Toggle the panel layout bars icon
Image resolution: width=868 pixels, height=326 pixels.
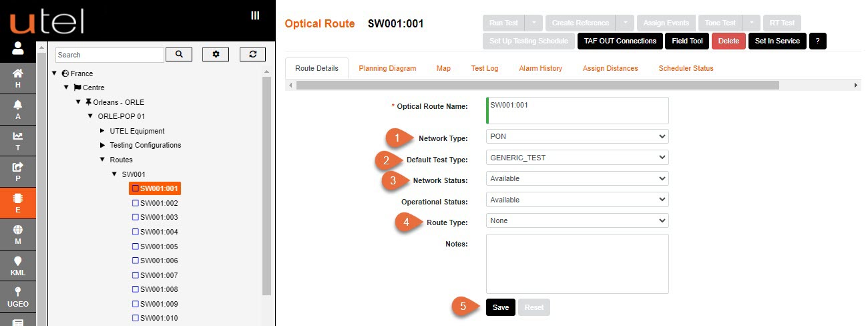click(x=255, y=15)
